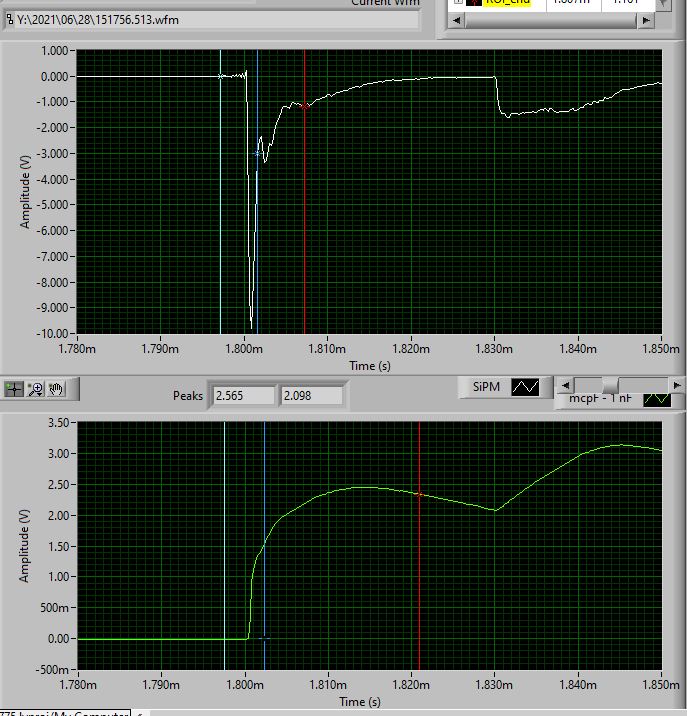Viewport: 687px width, 716px height.
Task: Click the Time (s) label under the upper graph
Action: click(x=370, y=366)
